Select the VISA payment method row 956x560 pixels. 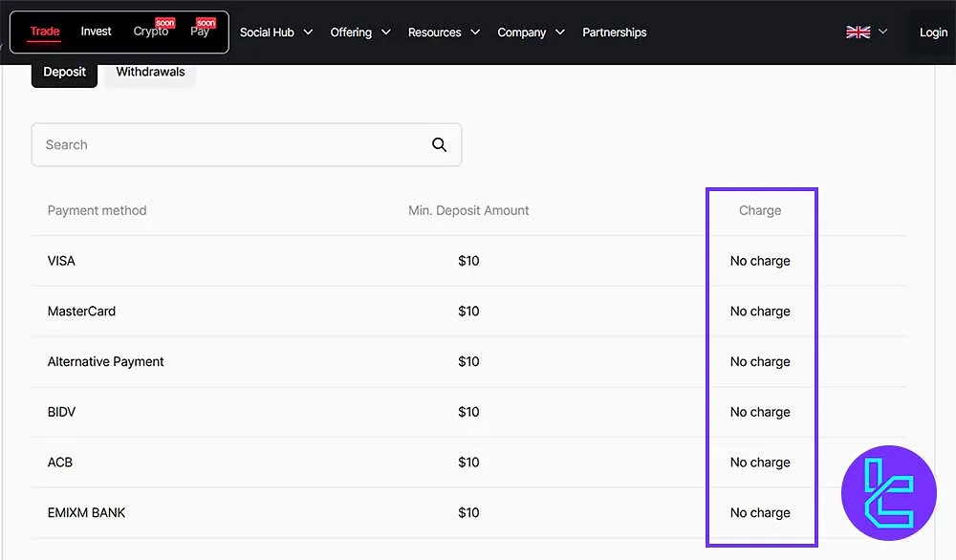click(x=468, y=261)
